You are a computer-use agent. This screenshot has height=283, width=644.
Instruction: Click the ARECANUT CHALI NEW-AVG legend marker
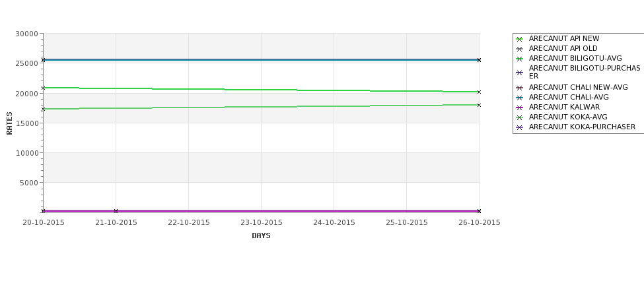(520, 88)
